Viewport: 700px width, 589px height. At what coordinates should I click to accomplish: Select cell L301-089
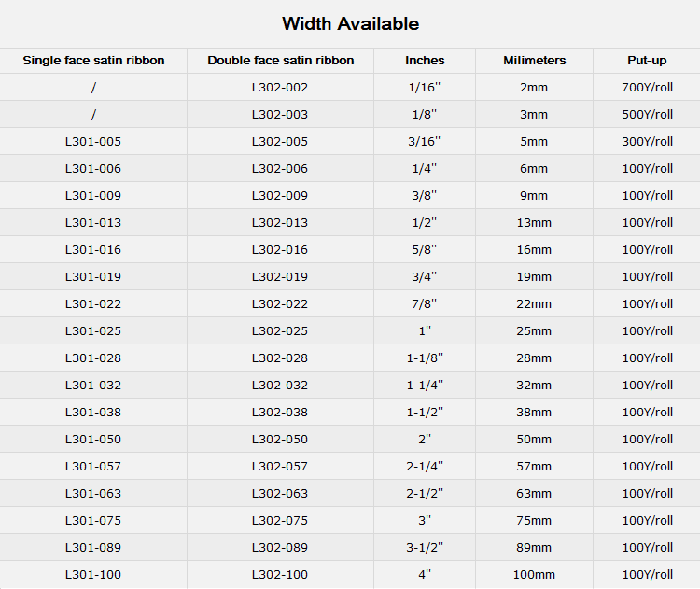click(93, 548)
